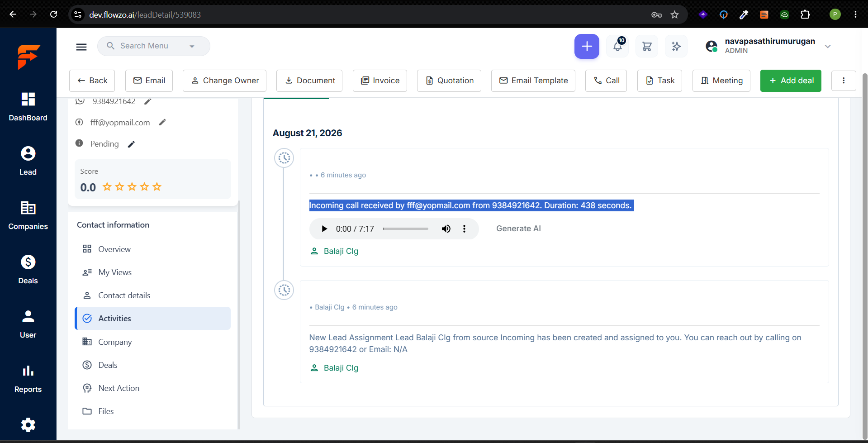This screenshot has height=443, width=868.
Task: Open Companies in the sidebar
Action: pos(28,216)
